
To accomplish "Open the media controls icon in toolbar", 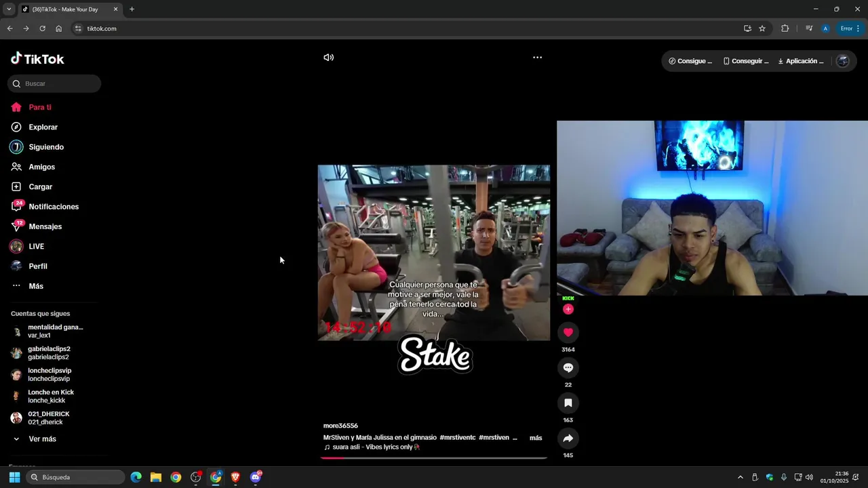I will point(809,28).
